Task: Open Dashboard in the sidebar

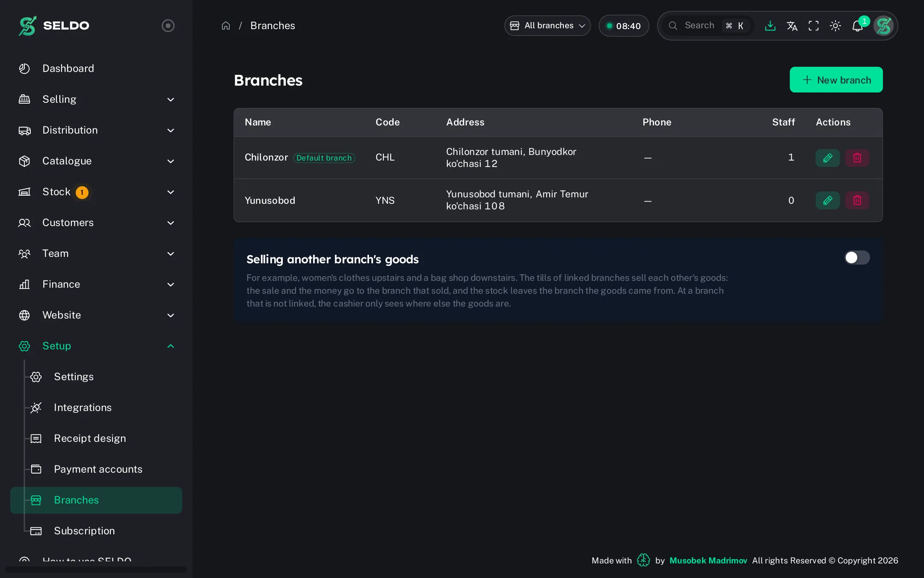Action: pyautogui.click(x=96, y=69)
